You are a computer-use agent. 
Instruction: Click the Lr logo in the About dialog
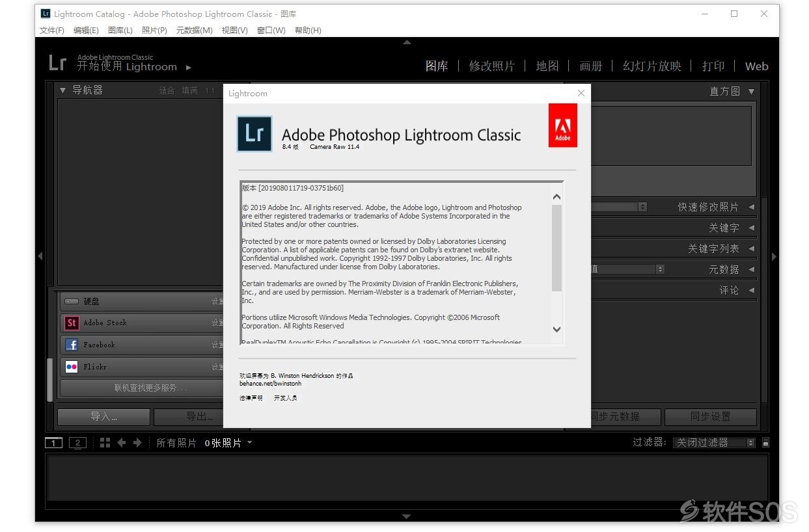pos(254,134)
